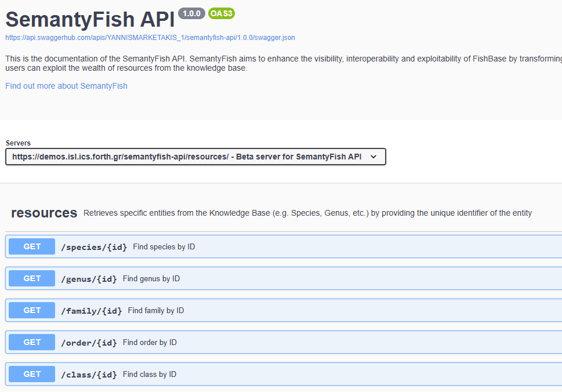562x392 pixels.
Task: Expand the /family/{id} endpoint path
Action: point(92,311)
